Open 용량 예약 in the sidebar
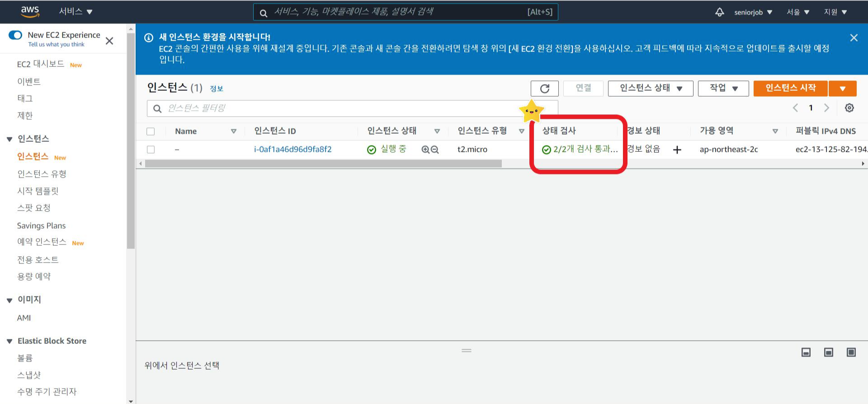The image size is (868, 404). [x=34, y=276]
